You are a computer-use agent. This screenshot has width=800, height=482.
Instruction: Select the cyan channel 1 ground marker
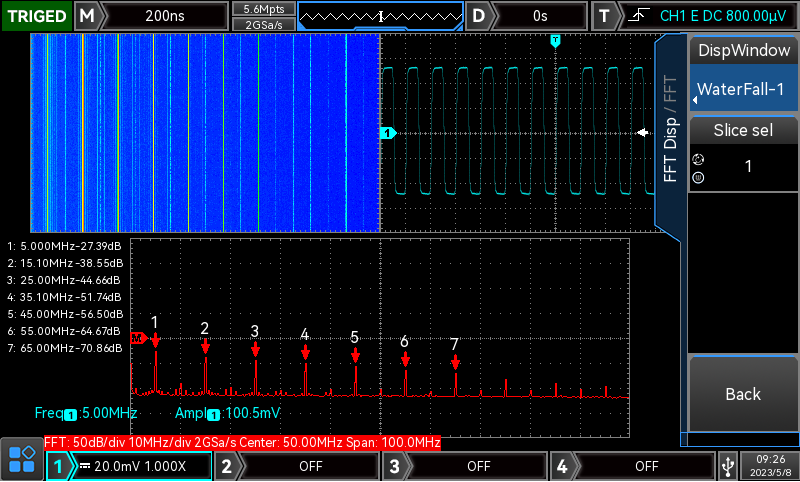tap(388, 133)
